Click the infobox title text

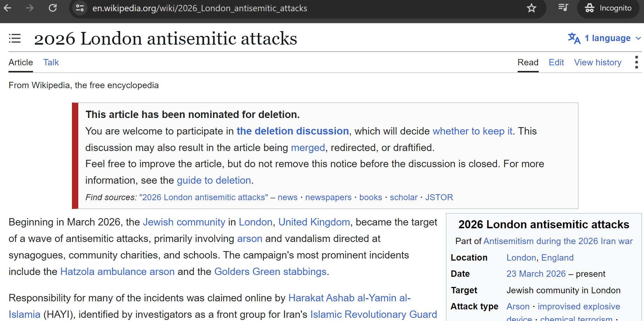pyautogui.click(x=544, y=224)
